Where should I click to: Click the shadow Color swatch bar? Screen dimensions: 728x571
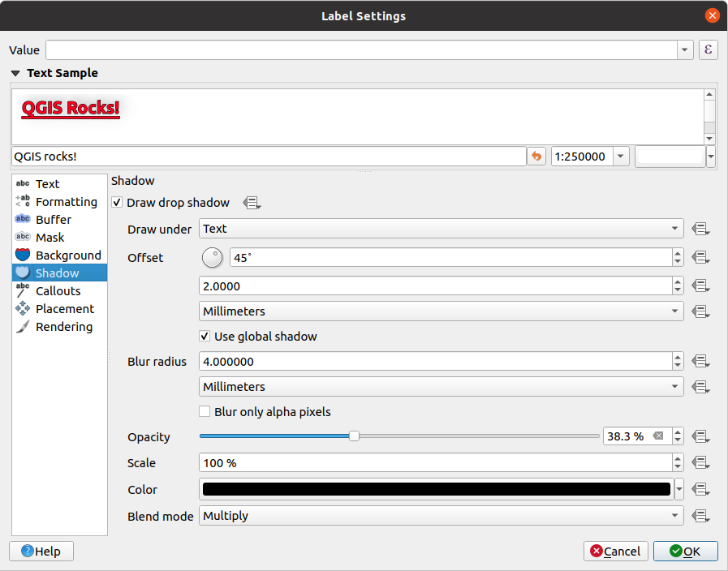tap(436, 489)
